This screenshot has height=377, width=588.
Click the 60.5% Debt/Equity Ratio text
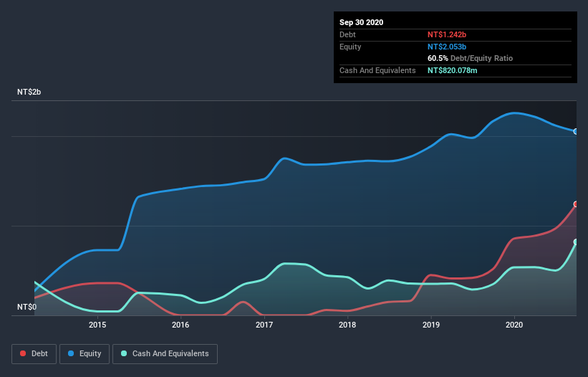471,58
